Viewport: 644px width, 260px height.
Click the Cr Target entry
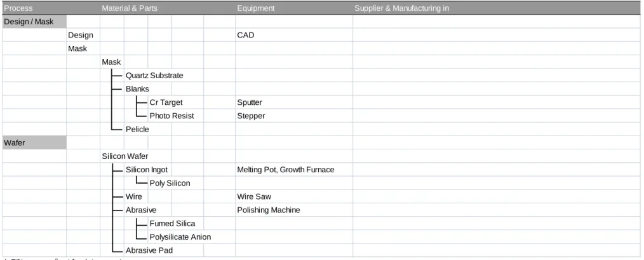pyautogui.click(x=166, y=102)
